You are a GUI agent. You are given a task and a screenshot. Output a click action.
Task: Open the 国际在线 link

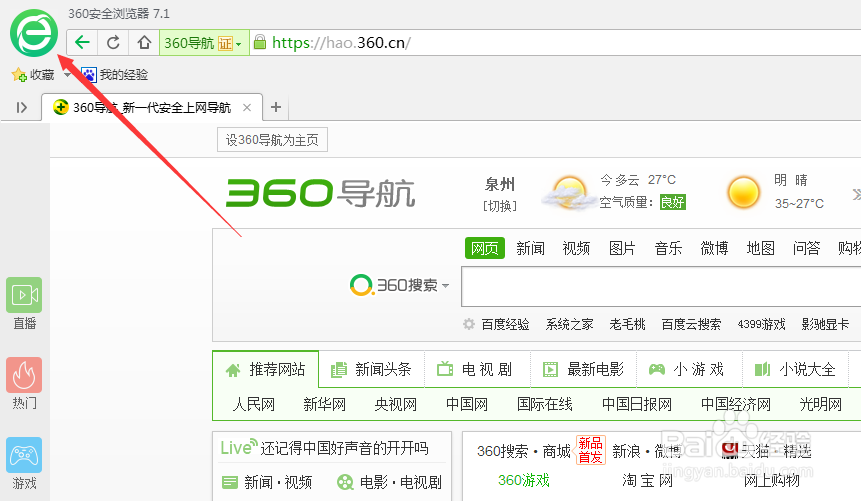pos(545,404)
